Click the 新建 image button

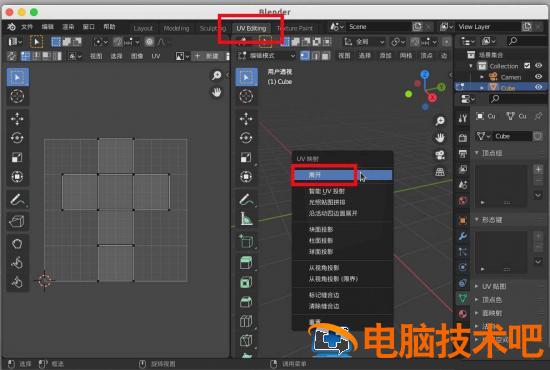click(209, 56)
